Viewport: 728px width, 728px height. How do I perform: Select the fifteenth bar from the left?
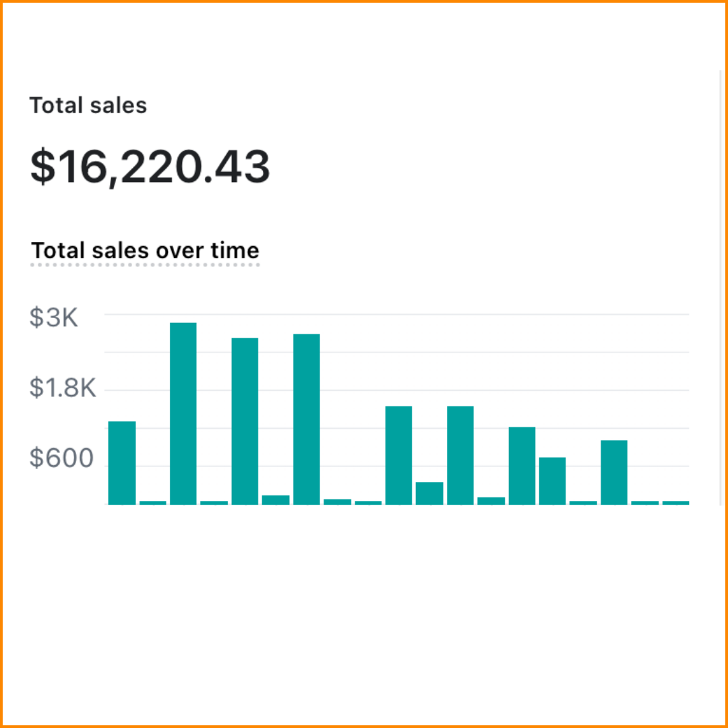(552, 481)
